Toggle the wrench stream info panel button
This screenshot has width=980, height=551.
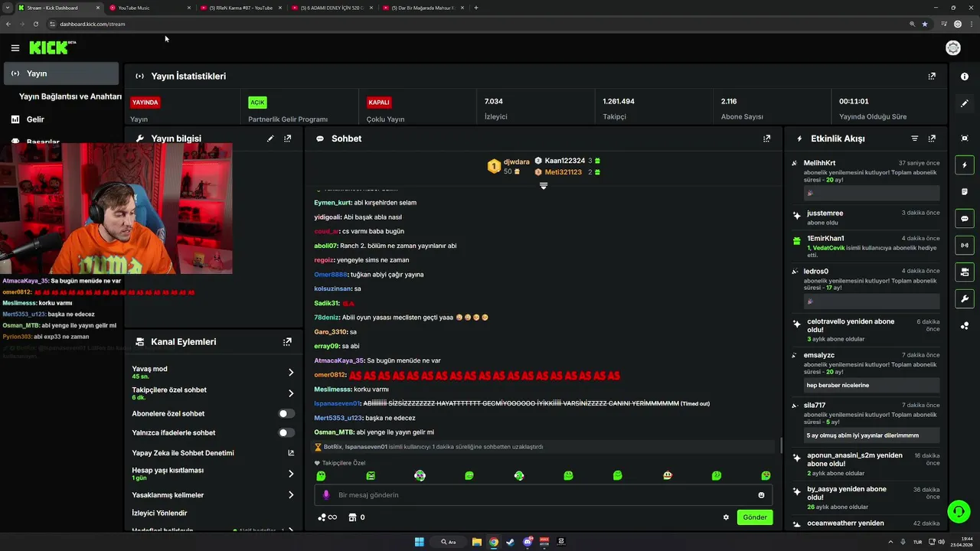pos(965,298)
